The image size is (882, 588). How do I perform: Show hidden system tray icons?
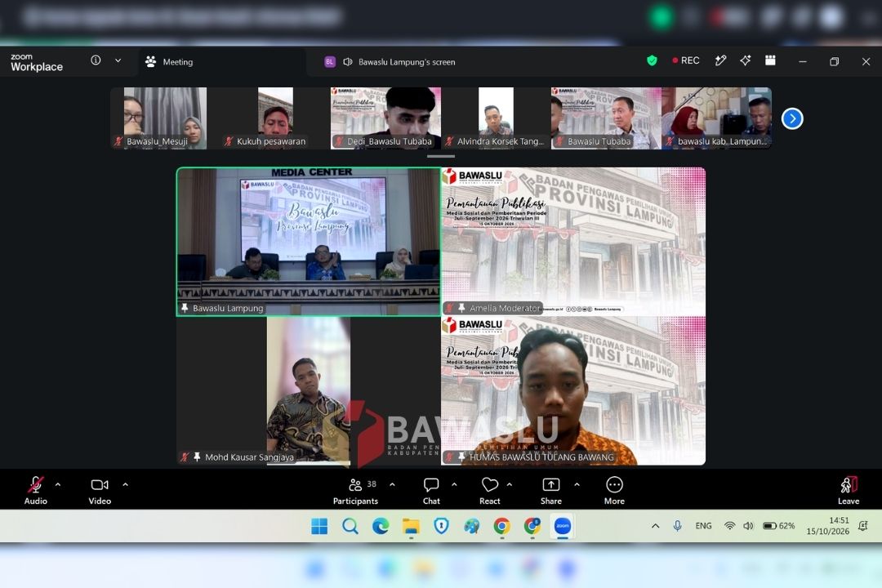[x=655, y=526]
